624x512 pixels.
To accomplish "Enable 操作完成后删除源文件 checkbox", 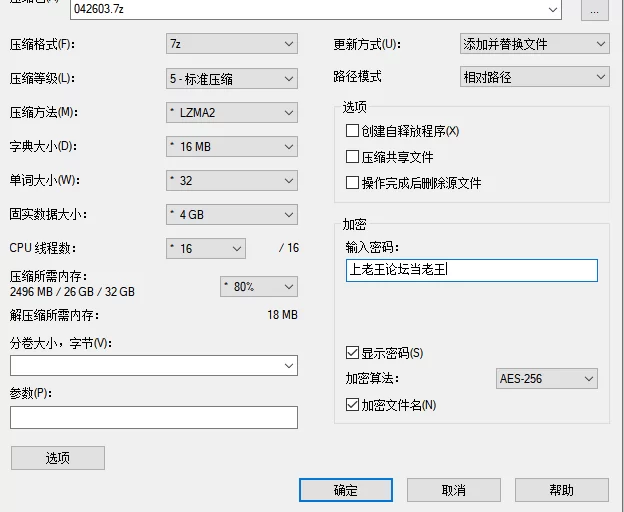I will point(352,183).
